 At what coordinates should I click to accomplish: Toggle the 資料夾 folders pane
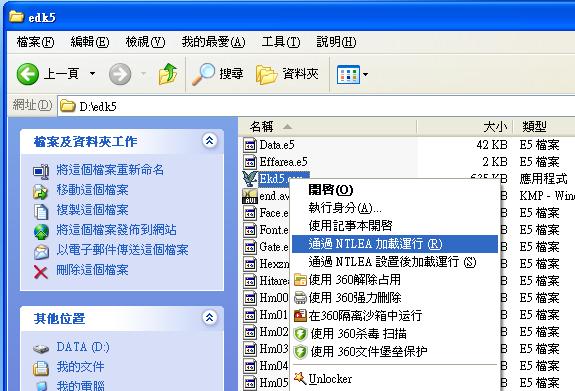(287, 74)
